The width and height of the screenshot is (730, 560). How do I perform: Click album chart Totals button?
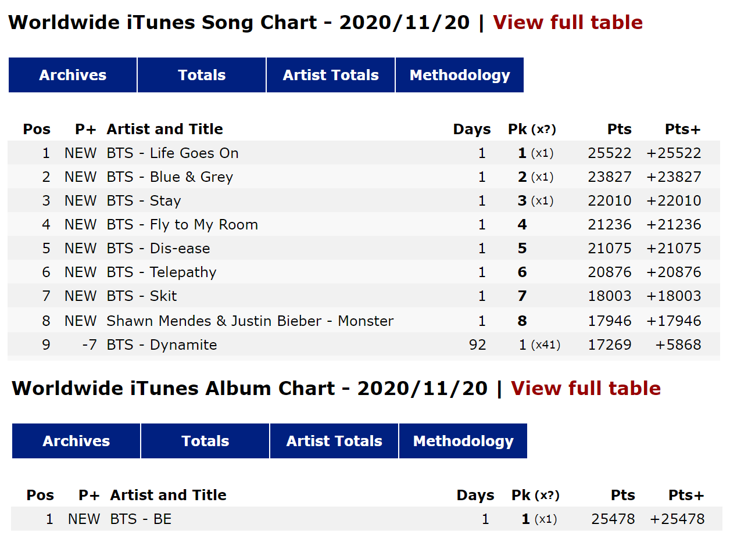pyautogui.click(x=205, y=441)
